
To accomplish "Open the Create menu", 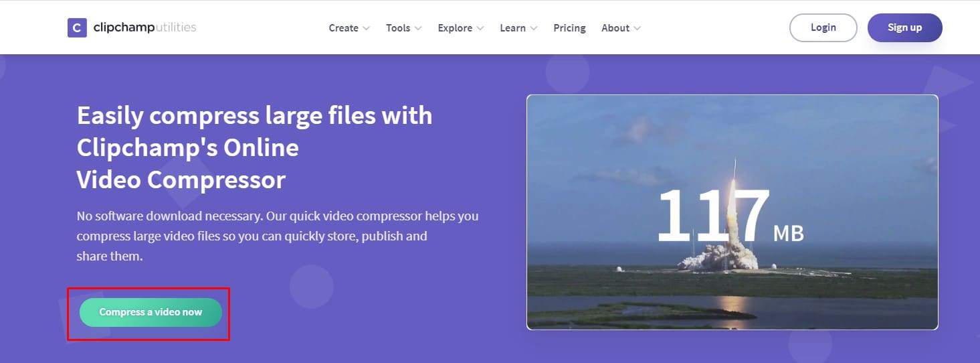I will (343, 28).
